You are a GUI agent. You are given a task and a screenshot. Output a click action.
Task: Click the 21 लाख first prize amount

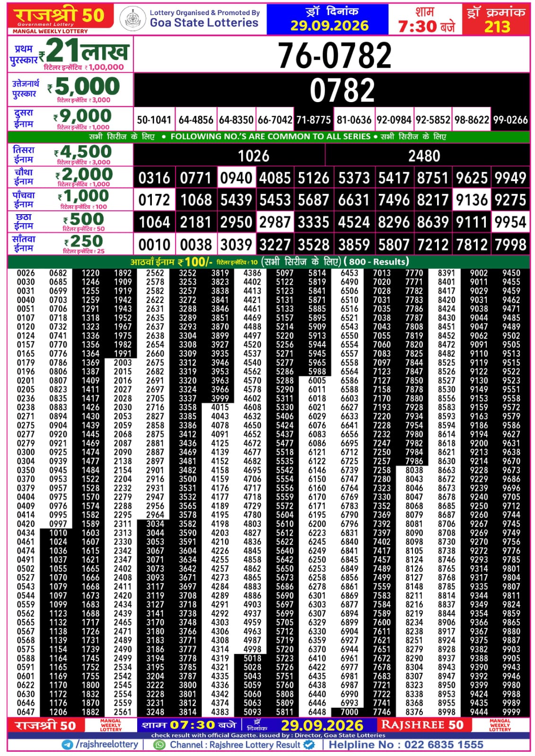(x=84, y=51)
